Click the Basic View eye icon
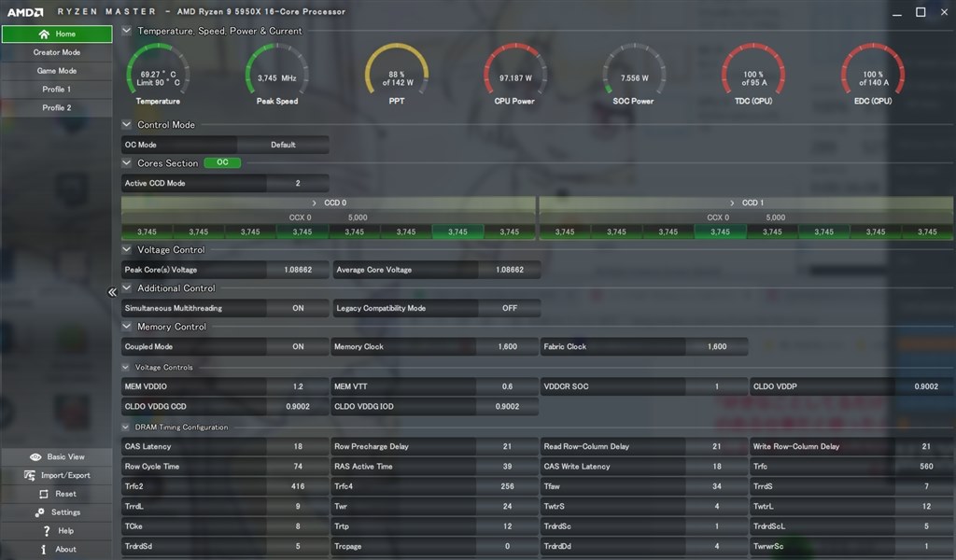 click(x=35, y=457)
